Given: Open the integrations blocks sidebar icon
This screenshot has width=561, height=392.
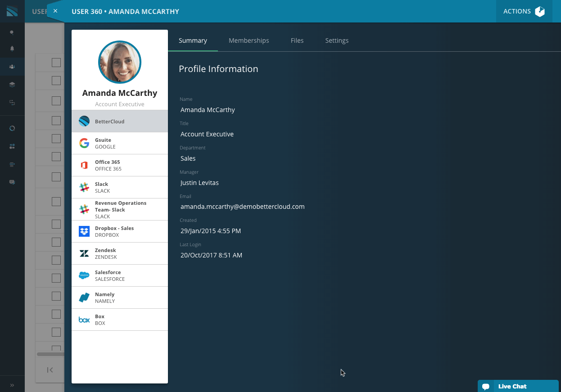Looking at the screenshot, I should coord(12,146).
